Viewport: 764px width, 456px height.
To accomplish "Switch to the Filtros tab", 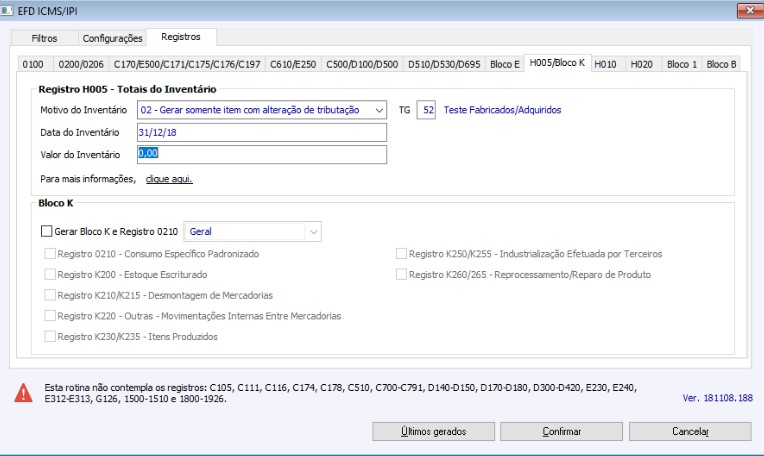I will point(44,38).
